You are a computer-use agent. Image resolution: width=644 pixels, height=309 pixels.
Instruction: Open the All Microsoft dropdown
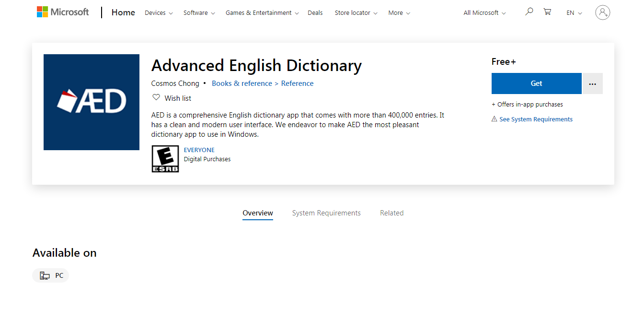coord(483,12)
